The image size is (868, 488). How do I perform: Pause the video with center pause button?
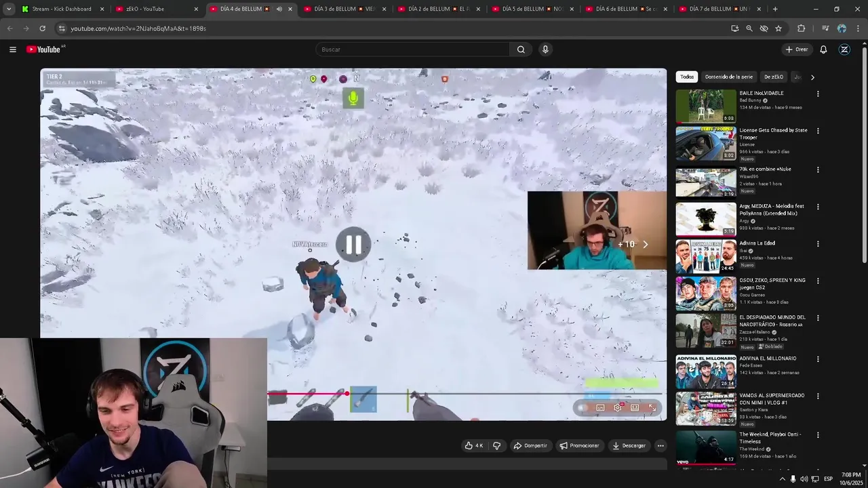[x=353, y=245]
